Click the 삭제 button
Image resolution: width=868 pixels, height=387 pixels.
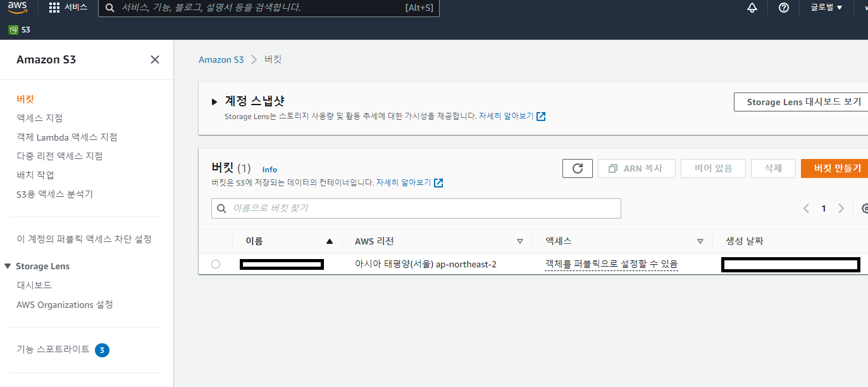[x=773, y=168]
